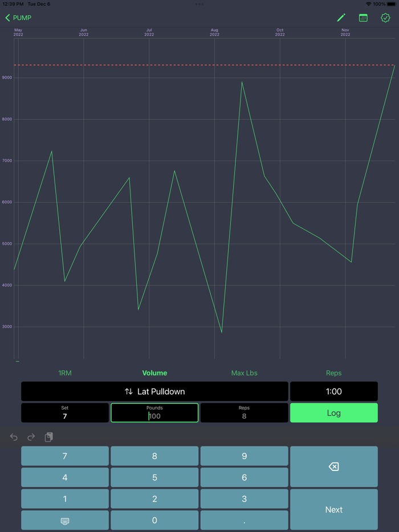Tap the Jun 2022 axis label

tap(84, 32)
